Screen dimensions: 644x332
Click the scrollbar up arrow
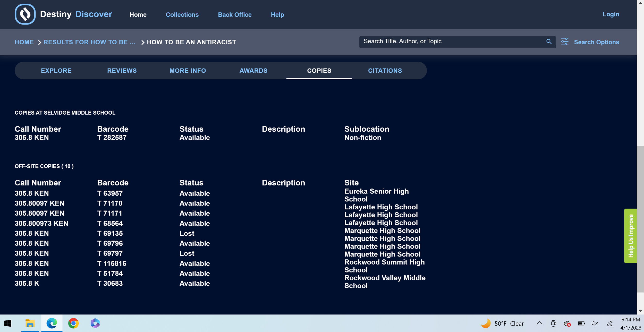pos(640,3)
